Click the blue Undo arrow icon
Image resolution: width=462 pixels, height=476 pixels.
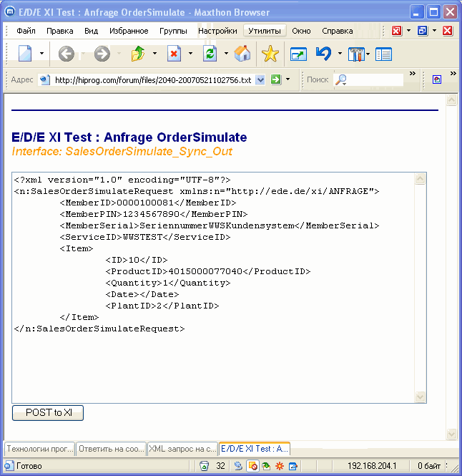tap(323, 54)
